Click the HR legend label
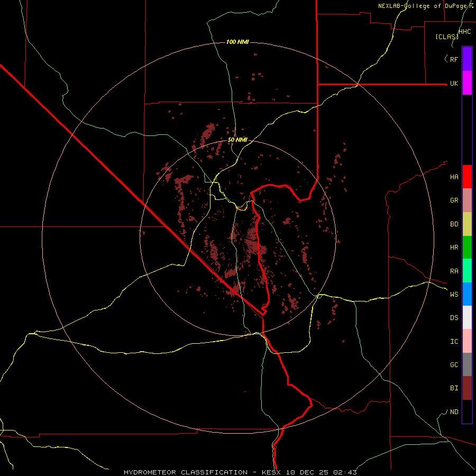 pyautogui.click(x=454, y=248)
